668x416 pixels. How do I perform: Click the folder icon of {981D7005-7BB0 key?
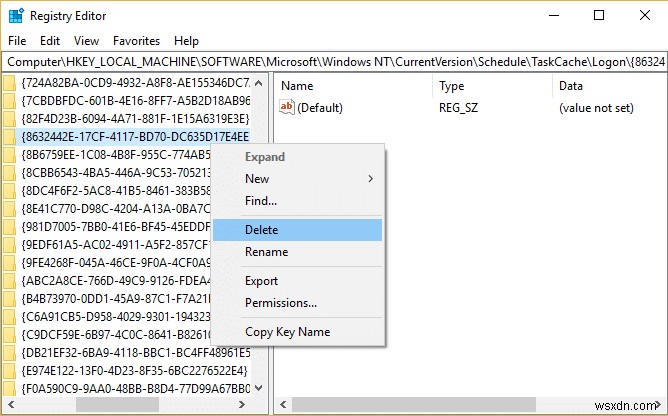tap(9, 227)
